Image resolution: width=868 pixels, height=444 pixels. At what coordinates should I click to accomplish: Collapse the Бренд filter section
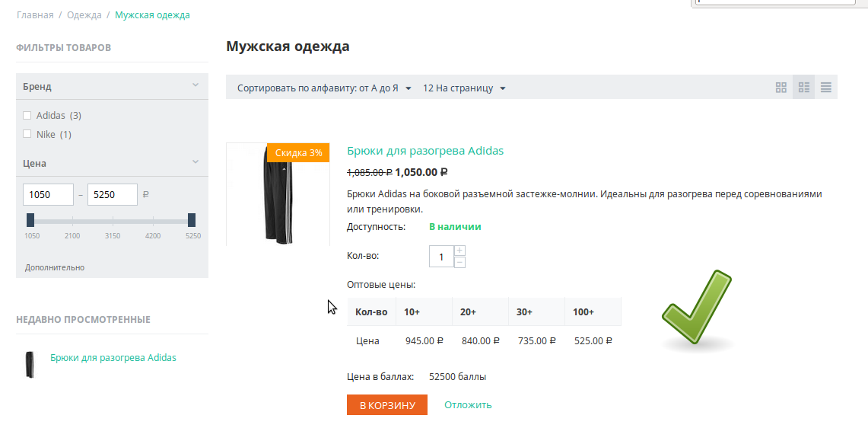coord(195,85)
